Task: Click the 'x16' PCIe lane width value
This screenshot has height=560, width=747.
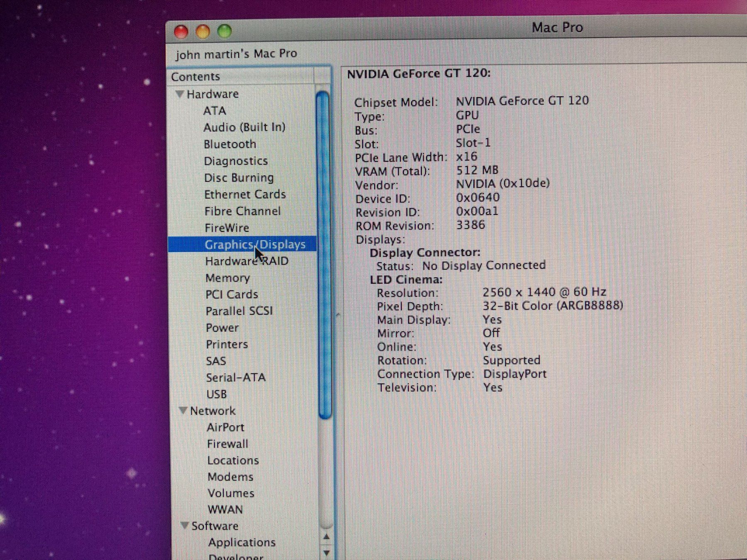Action: click(466, 157)
